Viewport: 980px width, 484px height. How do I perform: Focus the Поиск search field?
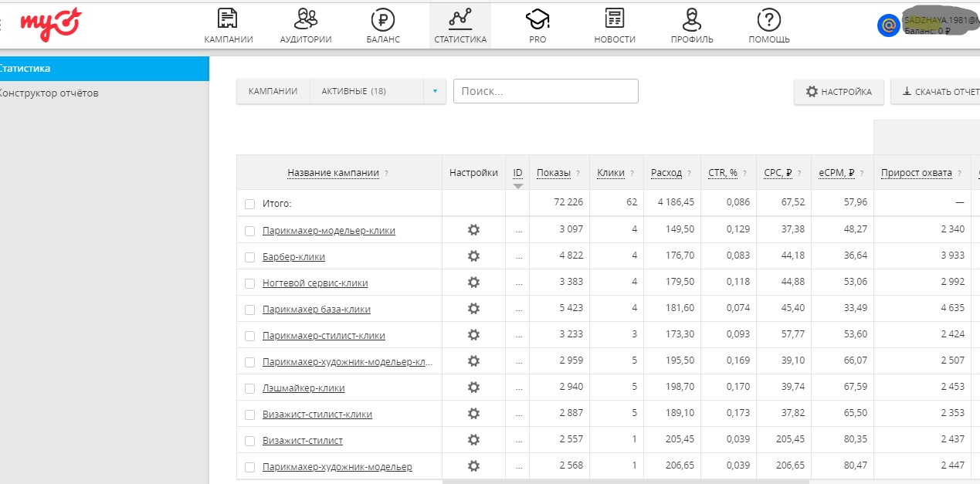pyautogui.click(x=545, y=91)
